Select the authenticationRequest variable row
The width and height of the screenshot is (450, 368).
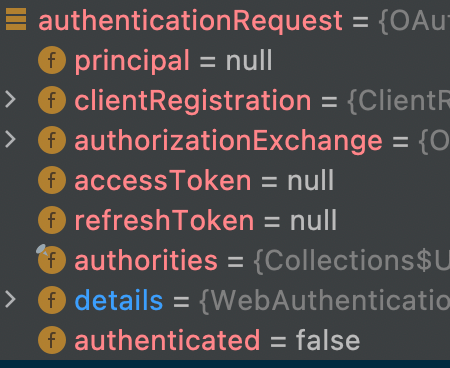click(x=225, y=20)
